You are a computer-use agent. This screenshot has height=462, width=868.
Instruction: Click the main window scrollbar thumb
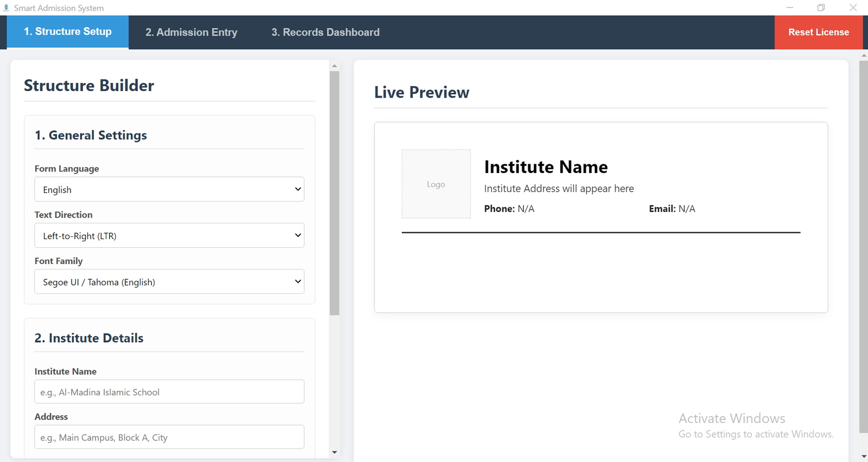[864, 247]
